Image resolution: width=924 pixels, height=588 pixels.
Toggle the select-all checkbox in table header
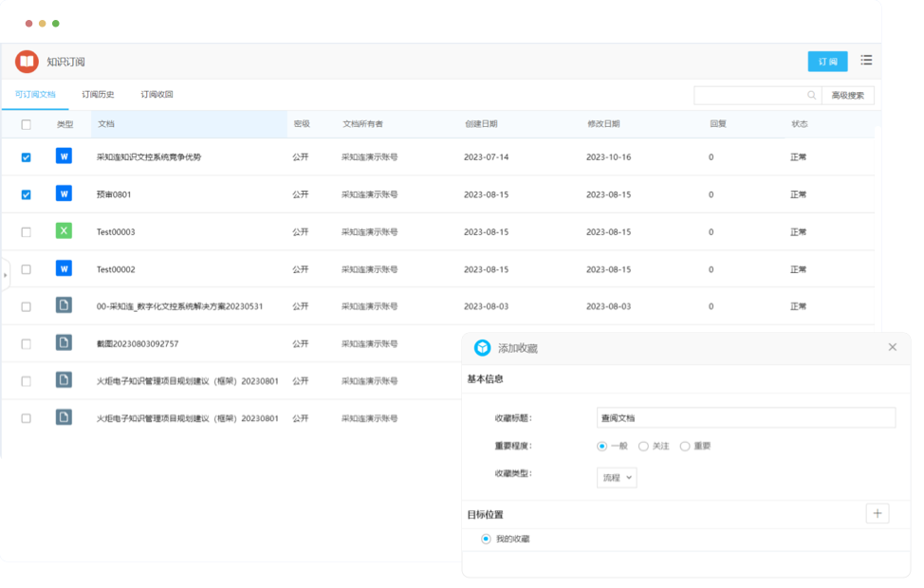26,124
